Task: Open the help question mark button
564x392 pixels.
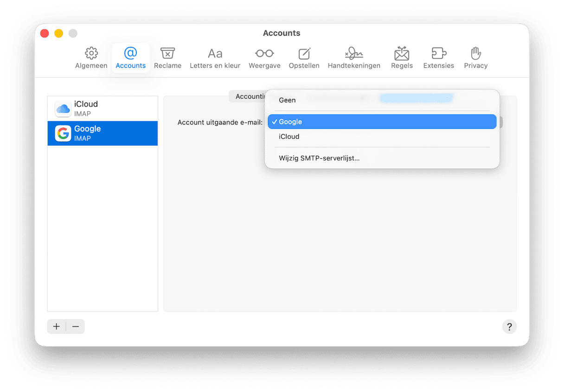Action: [x=509, y=326]
